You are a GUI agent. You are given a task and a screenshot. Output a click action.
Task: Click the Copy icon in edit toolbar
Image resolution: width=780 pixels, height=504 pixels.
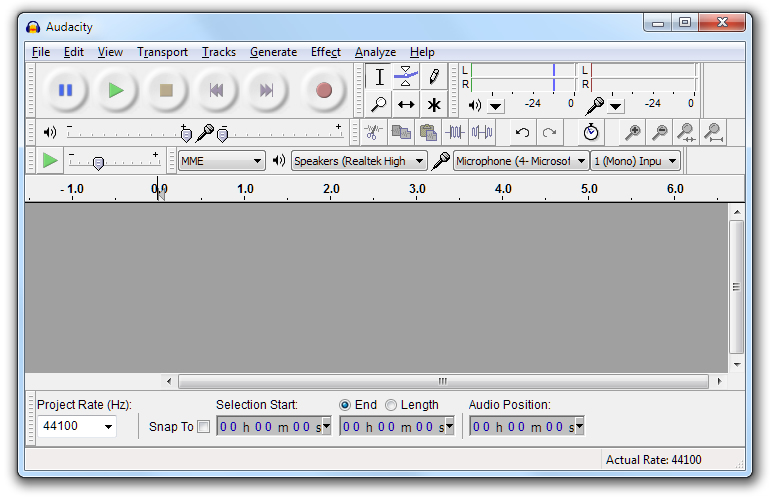pyautogui.click(x=400, y=132)
